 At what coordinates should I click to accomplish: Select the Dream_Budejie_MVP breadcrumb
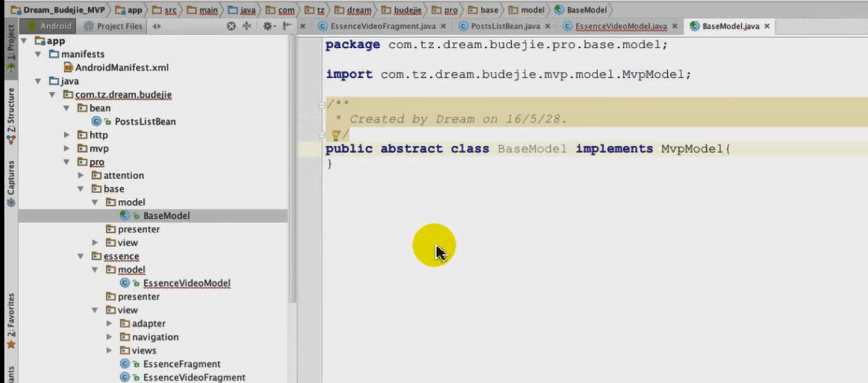58,10
